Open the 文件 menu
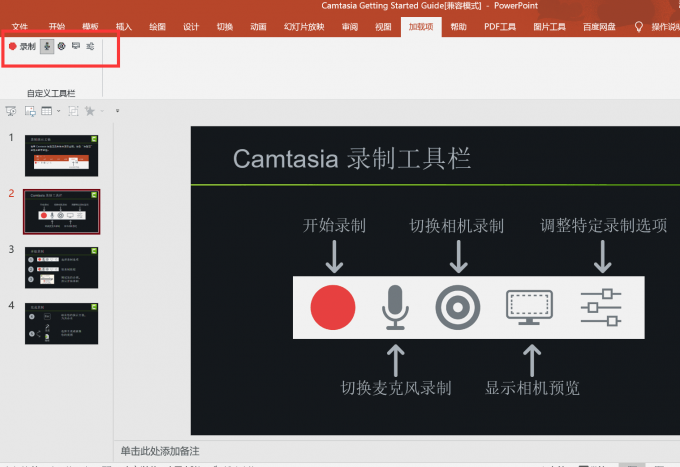The height and width of the screenshot is (467, 680). pos(20,27)
